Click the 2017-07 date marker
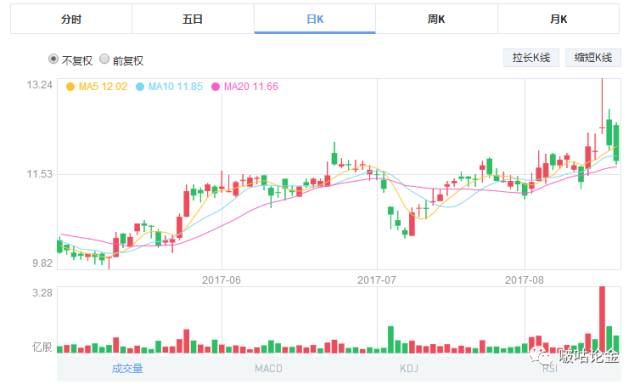 376,280
